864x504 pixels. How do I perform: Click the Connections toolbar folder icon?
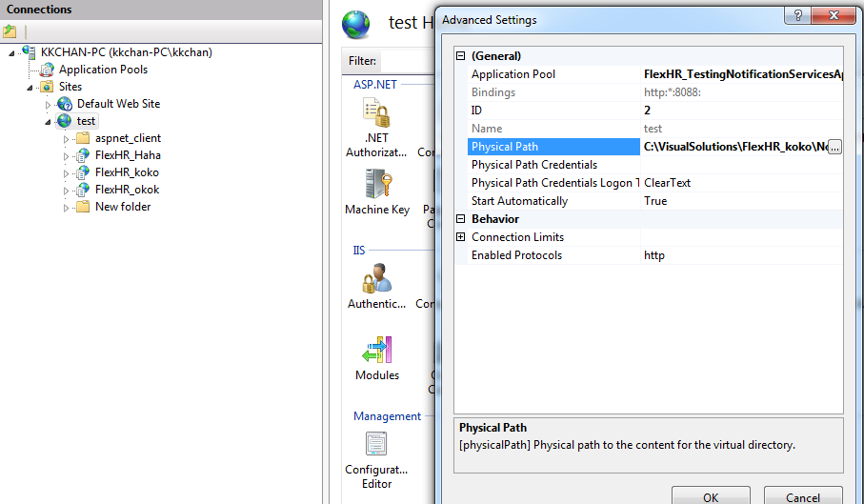tap(10, 31)
